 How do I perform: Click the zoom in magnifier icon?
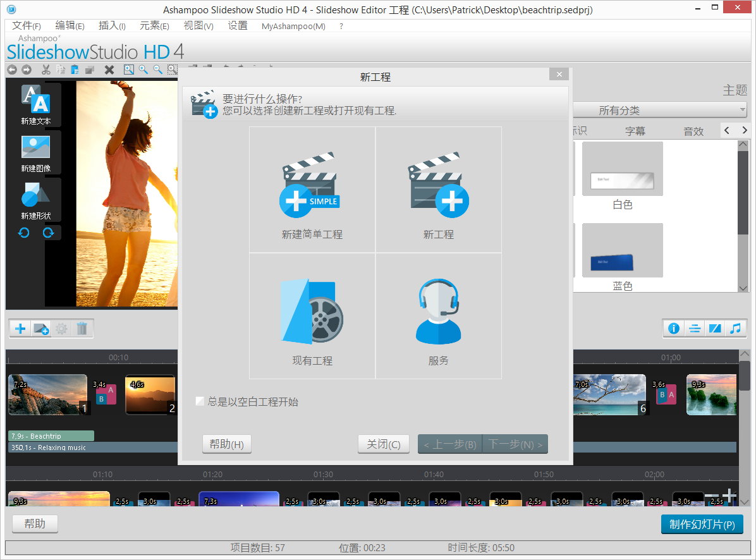point(143,70)
